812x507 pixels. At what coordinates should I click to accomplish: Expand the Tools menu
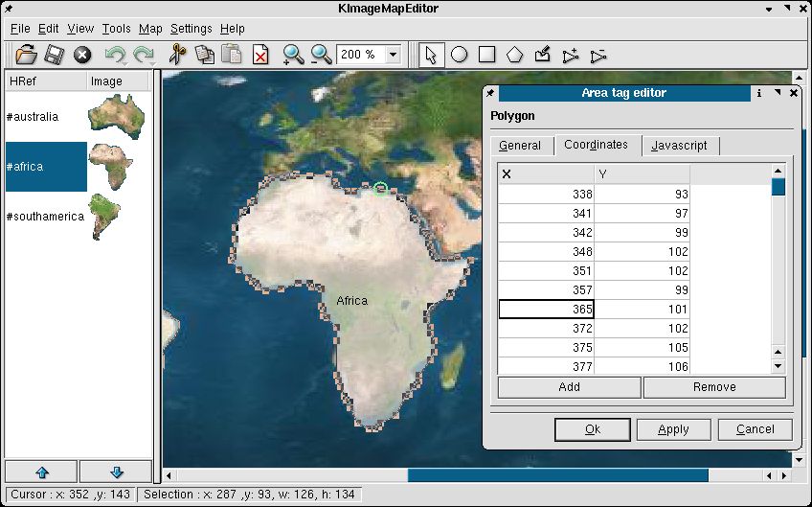click(116, 29)
